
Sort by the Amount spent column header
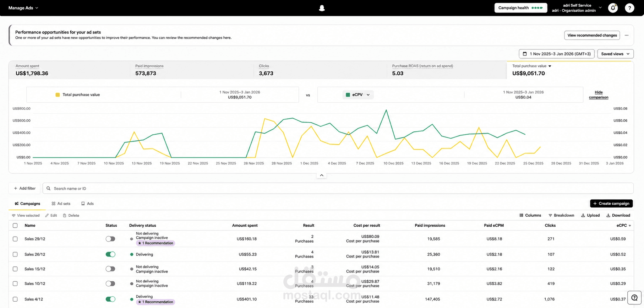tap(245, 226)
